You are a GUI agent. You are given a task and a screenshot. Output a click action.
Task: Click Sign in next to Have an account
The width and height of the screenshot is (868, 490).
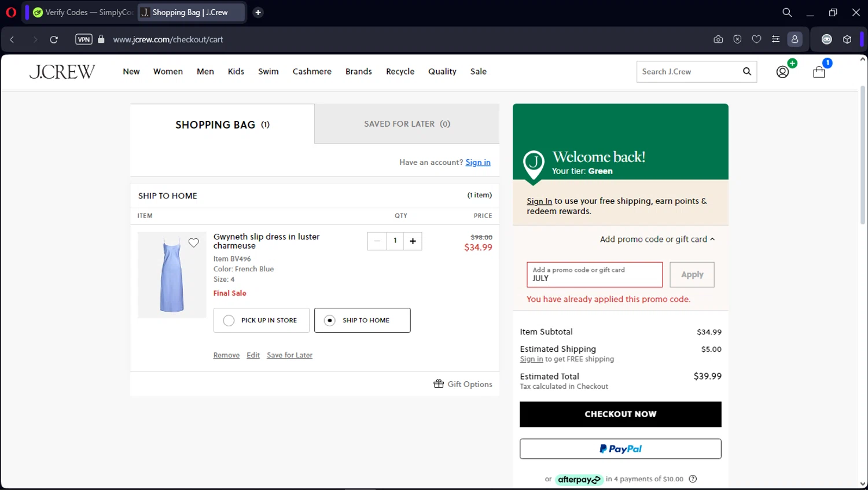478,163
